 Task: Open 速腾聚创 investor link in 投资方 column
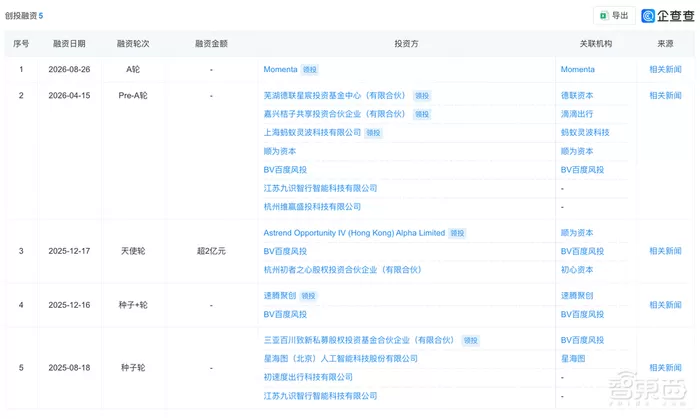(280, 295)
